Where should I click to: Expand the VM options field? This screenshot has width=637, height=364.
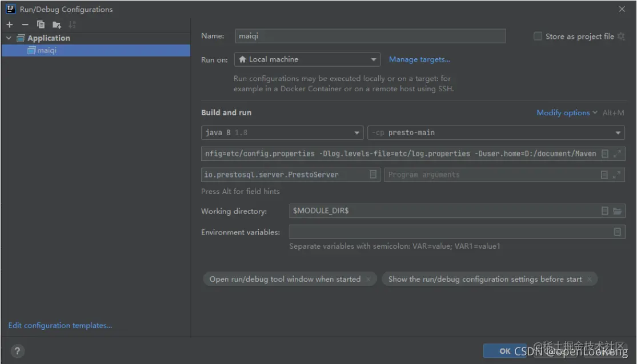click(x=617, y=154)
